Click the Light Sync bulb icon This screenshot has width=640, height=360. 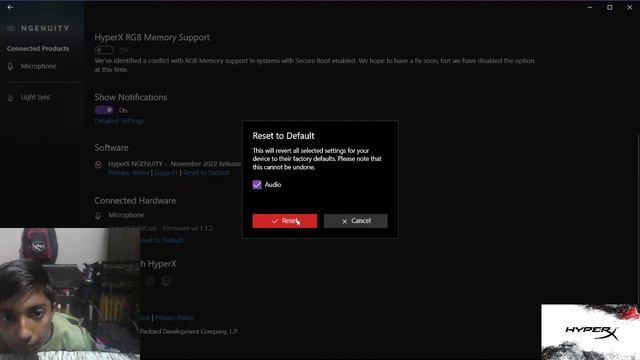[11, 98]
